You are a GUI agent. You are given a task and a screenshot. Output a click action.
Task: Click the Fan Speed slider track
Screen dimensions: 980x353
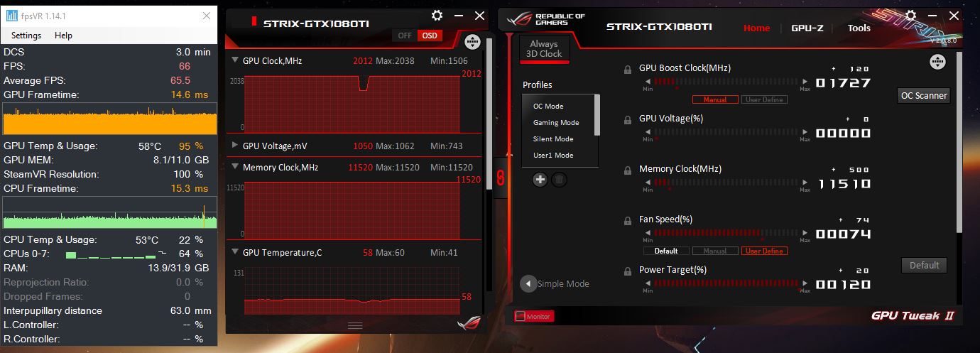coord(726,233)
